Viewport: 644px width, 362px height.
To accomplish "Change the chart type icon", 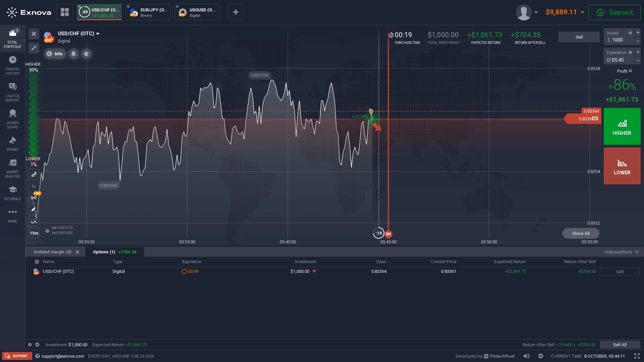I will (34, 174).
